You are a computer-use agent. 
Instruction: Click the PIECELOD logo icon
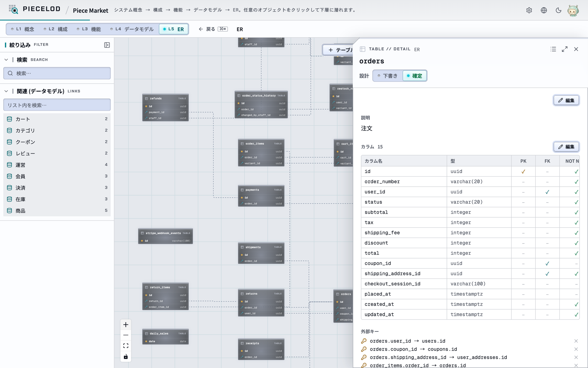(x=14, y=9)
